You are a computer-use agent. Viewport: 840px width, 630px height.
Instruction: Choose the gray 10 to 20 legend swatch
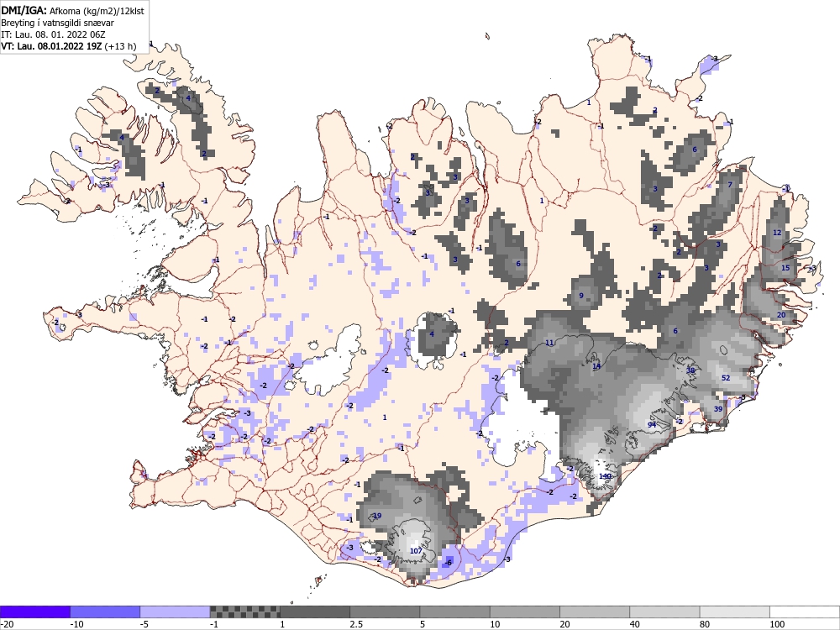[525, 612]
